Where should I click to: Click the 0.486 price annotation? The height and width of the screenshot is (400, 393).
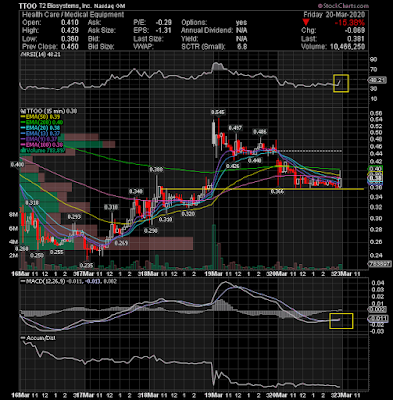pyautogui.click(x=260, y=132)
